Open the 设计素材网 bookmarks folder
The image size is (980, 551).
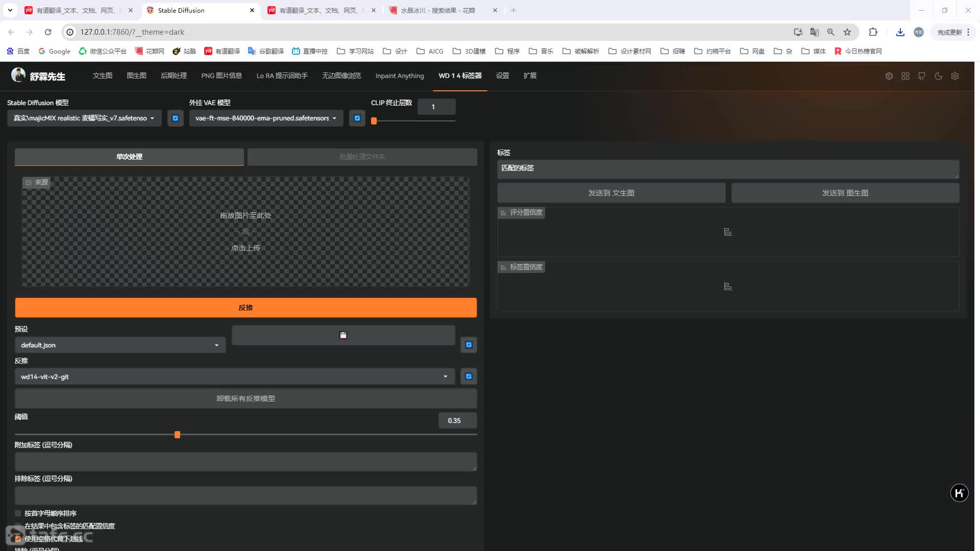tap(629, 51)
